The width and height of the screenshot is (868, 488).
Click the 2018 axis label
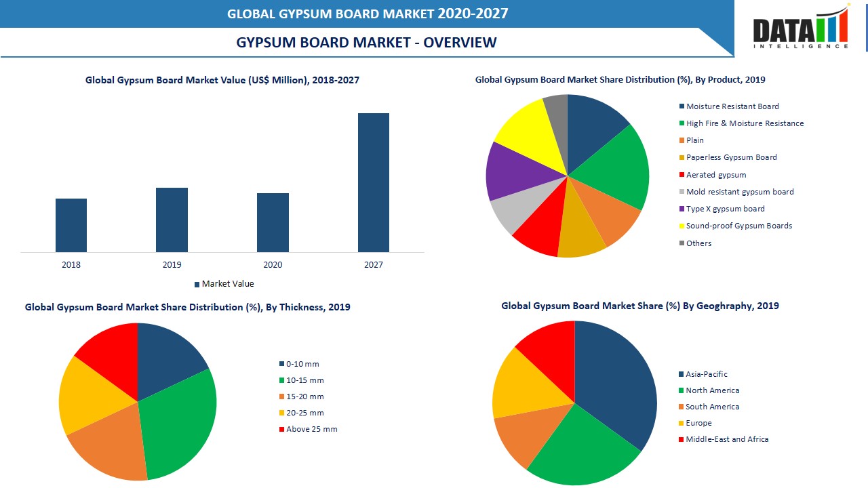pyautogui.click(x=71, y=265)
